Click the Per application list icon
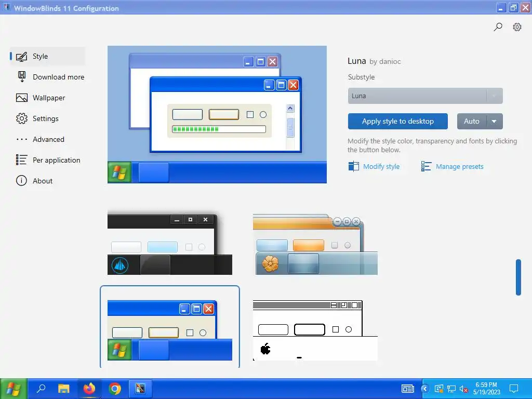Screen dimensions: 532x399 [x=21, y=160]
